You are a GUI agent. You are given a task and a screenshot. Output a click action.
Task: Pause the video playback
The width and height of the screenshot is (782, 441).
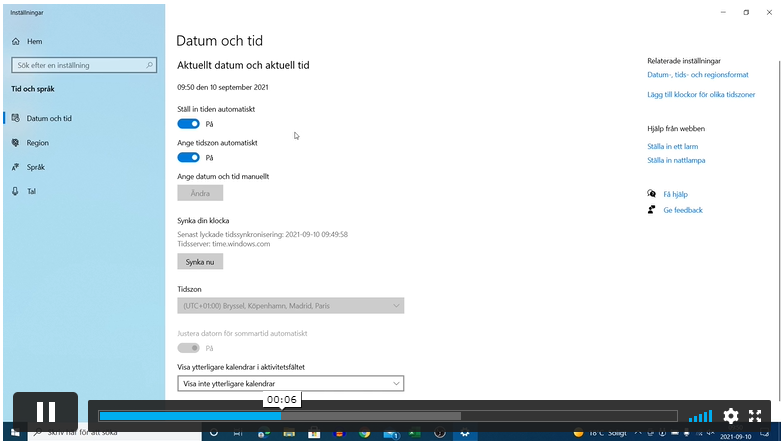pos(45,412)
